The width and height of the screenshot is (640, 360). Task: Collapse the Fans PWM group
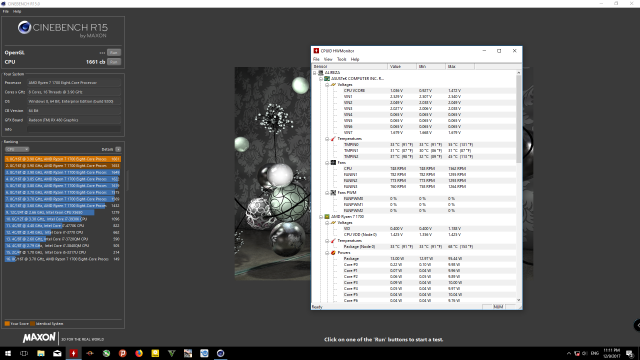[327, 193]
